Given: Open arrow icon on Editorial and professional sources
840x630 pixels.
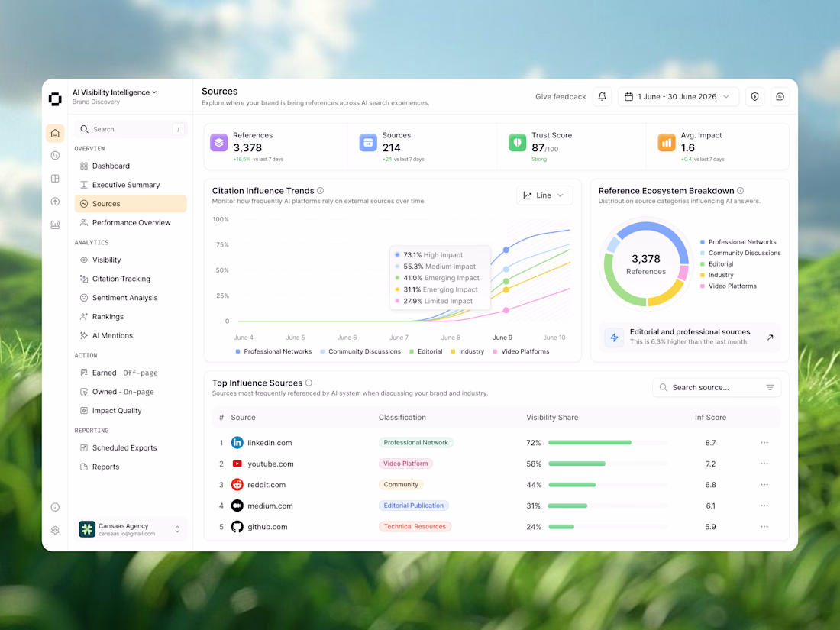Looking at the screenshot, I should (x=770, y=337).
